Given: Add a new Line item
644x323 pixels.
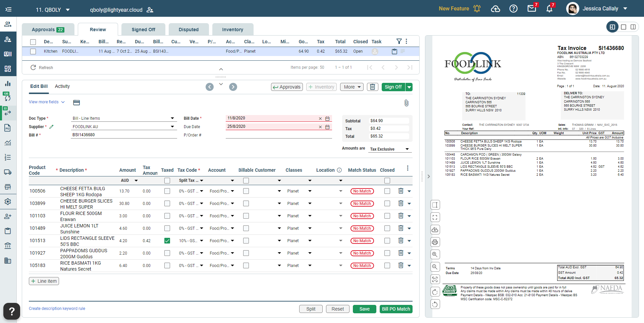Looking at the screenshot, I should (44, 281).
